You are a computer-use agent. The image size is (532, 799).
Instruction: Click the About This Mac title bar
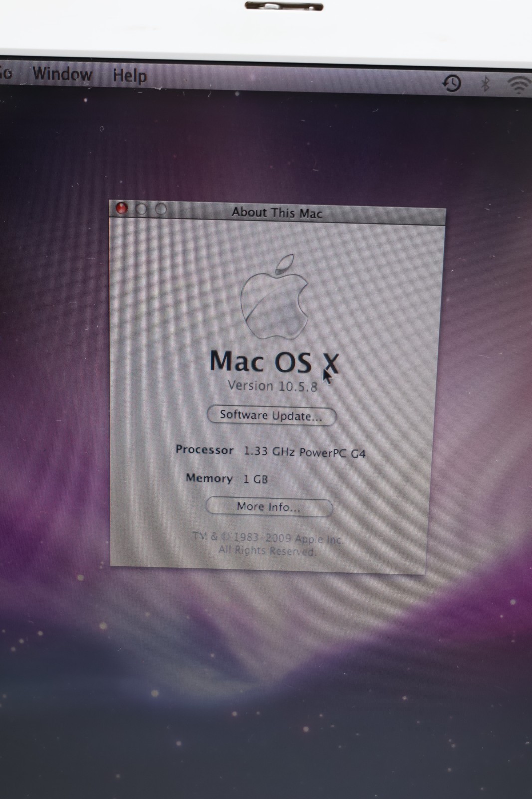coord(277,212)
